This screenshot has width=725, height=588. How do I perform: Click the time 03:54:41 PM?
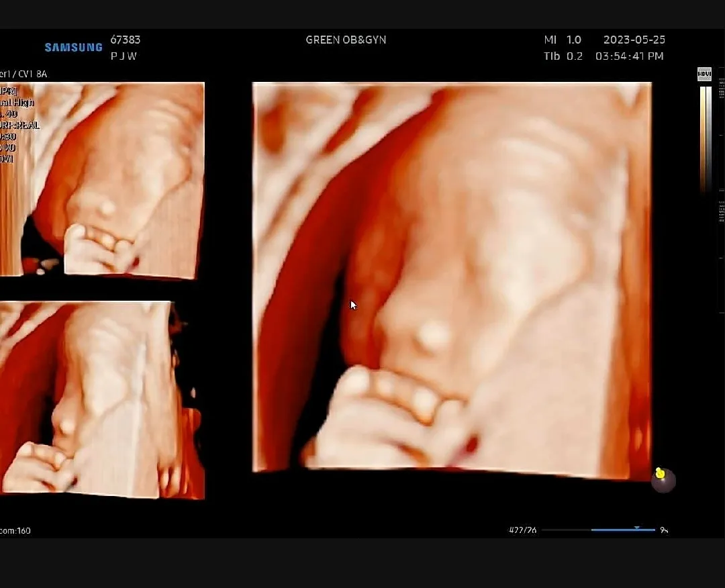coord(630,56)
